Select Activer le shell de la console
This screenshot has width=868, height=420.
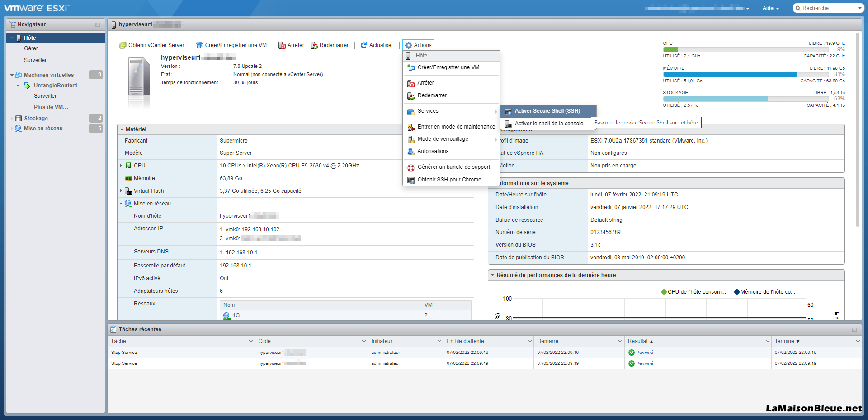548,124
